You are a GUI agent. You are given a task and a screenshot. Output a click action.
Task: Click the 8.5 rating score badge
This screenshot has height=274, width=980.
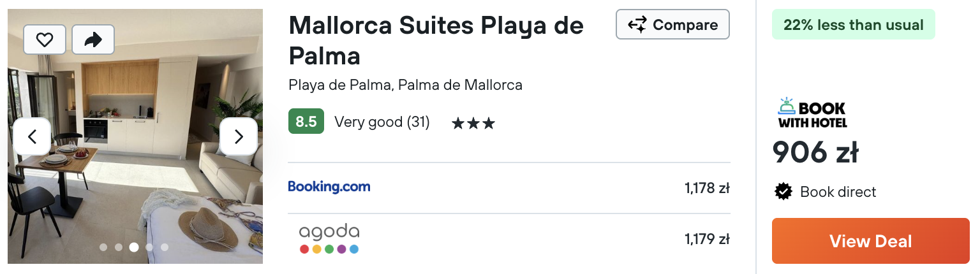306,122
